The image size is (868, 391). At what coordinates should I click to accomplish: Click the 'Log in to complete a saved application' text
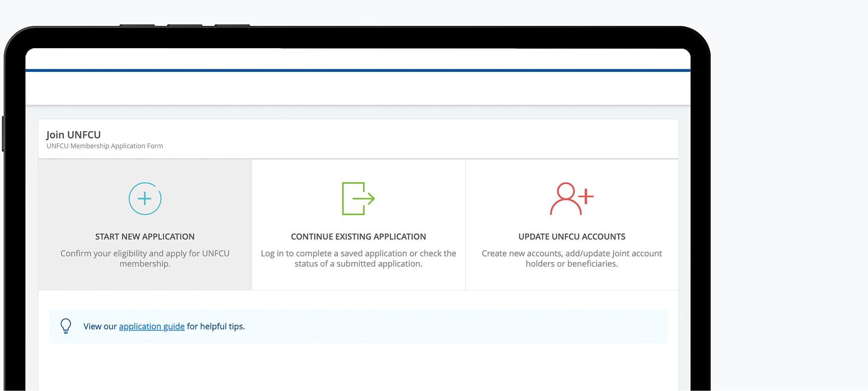click(358, 259)
